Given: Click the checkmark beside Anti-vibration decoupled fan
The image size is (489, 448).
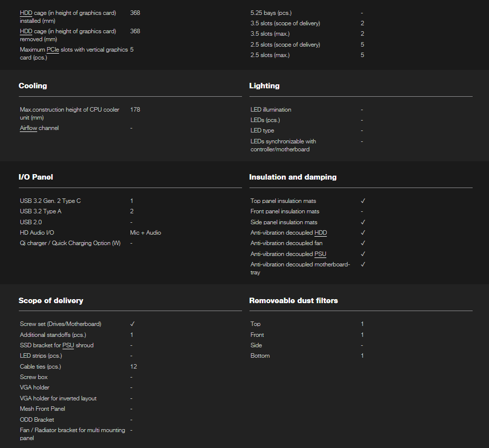Looking at the screenshot, I should pos(363,243).
